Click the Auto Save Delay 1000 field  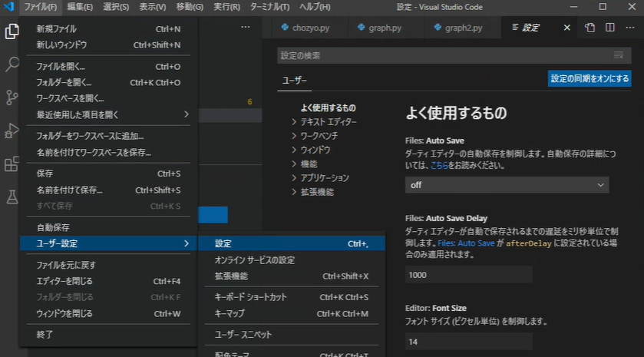point(469,275)
